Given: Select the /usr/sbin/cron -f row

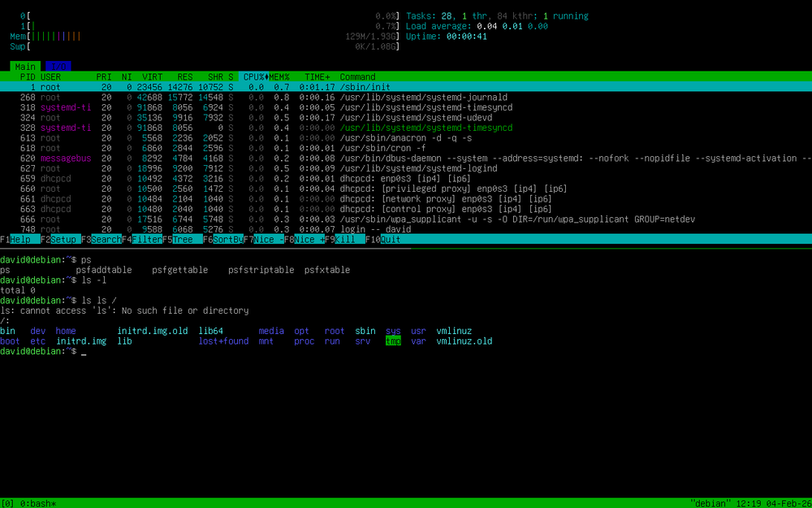Looking at the screenshot, I should [x=406, y=148].
